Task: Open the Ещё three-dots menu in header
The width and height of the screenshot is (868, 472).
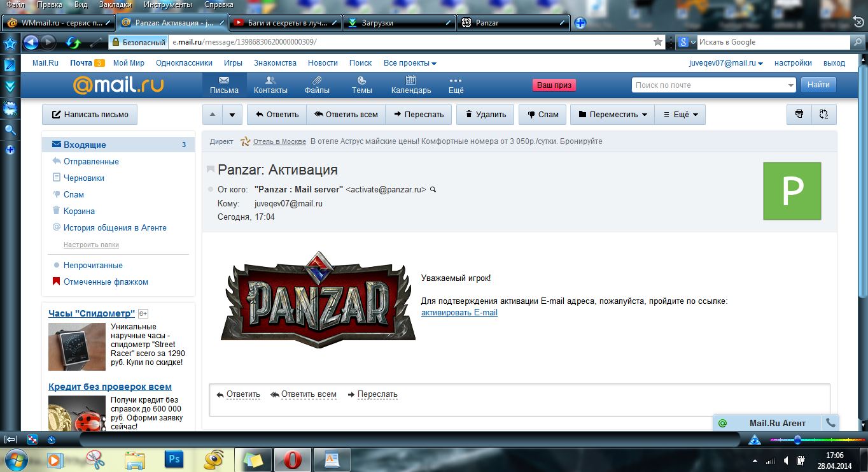Action: coord(456,85)
